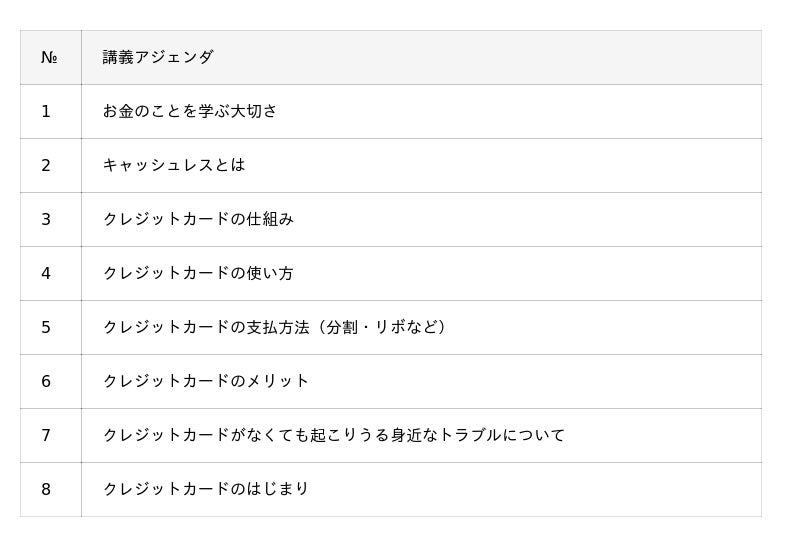This screenshot has height=547, width=800.
Task: Select the キャッシュレスとは agenda entry
Action: pos(174,166)
